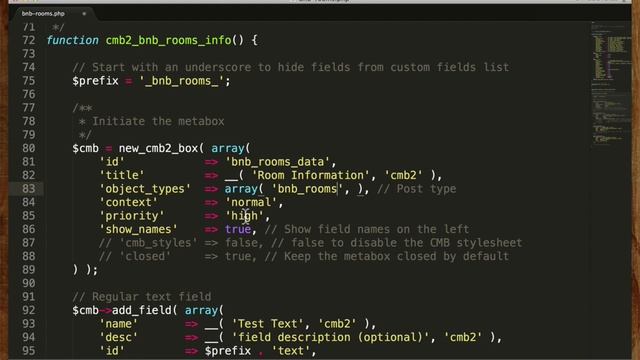Click 'Initiate the metabox' comment

coord(158,121)
